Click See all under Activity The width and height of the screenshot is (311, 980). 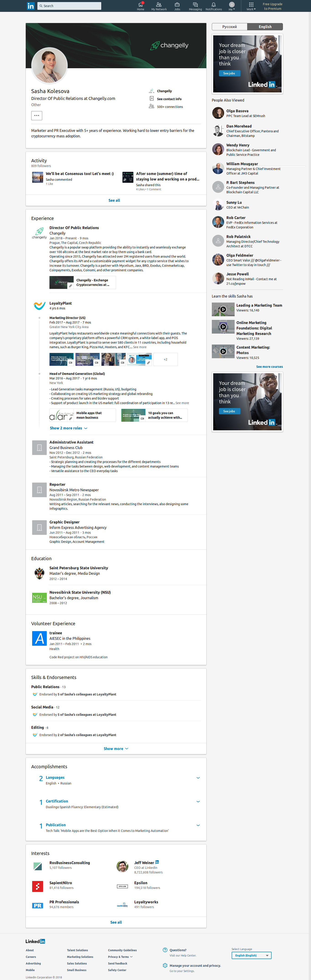pos(114,200)
